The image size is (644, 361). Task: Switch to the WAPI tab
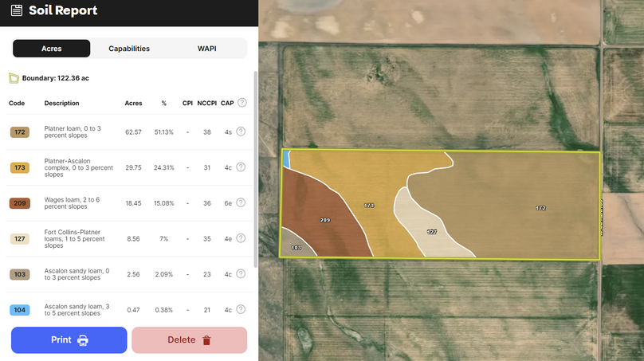click(207, 49)
